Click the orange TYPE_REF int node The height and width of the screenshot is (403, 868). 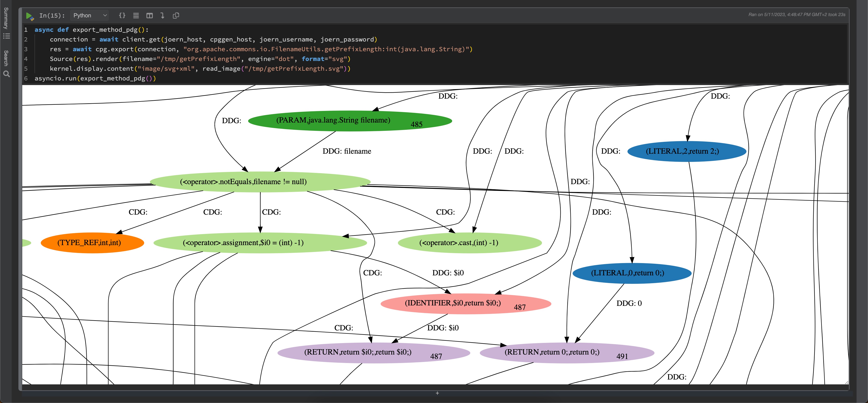point(92,243)
